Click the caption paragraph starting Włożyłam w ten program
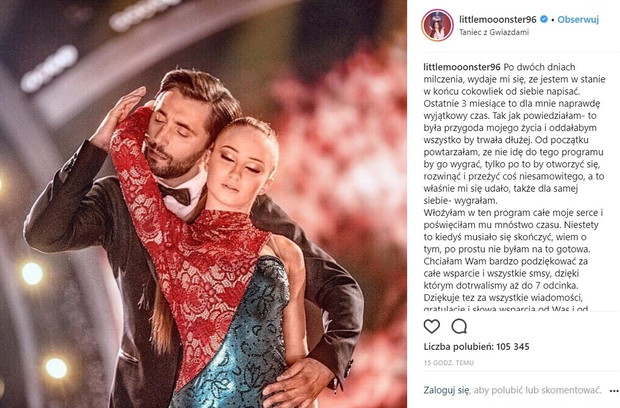 click(x=513, y=261)
